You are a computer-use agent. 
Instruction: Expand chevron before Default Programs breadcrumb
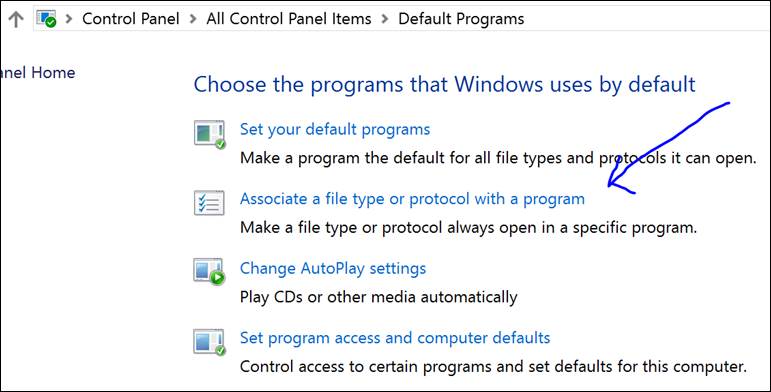click(385, 19)
